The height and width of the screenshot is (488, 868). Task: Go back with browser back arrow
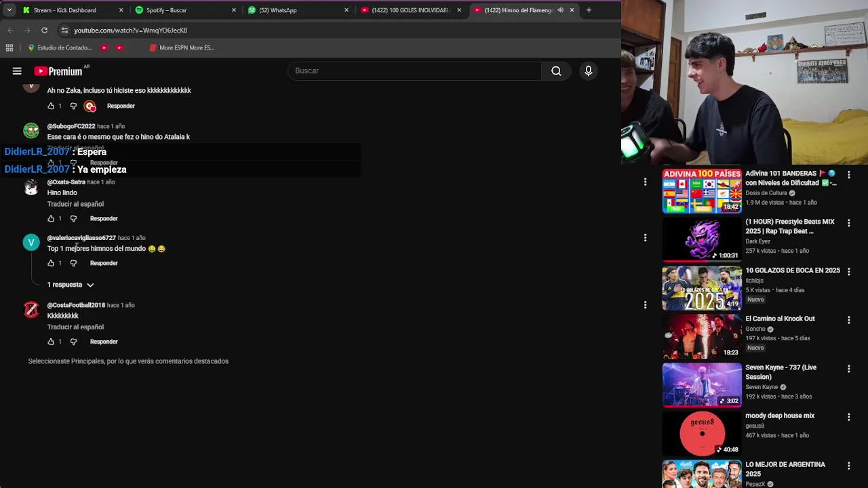10,30
